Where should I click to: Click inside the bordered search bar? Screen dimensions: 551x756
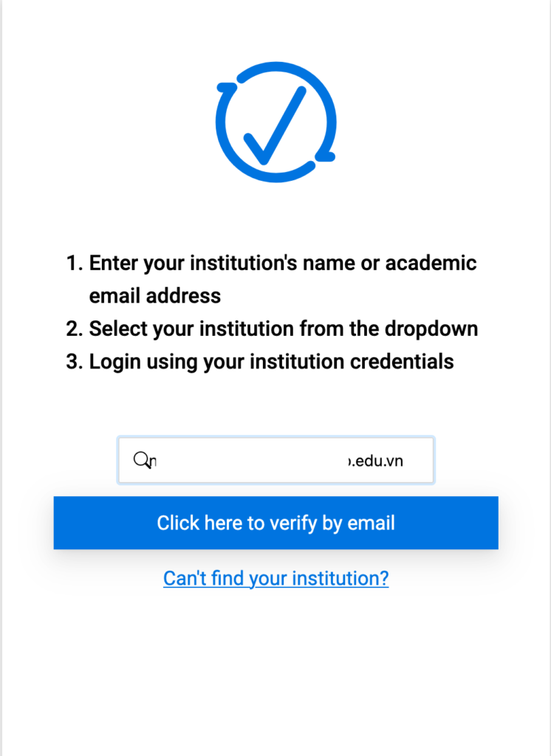pyautogui.click(x=275, y=459)
